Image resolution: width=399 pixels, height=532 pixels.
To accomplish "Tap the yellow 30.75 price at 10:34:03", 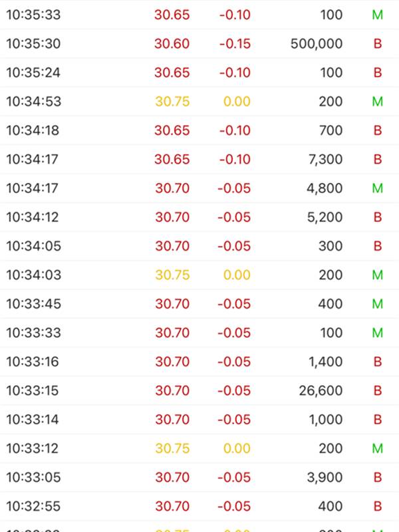I will pos(172,275).
